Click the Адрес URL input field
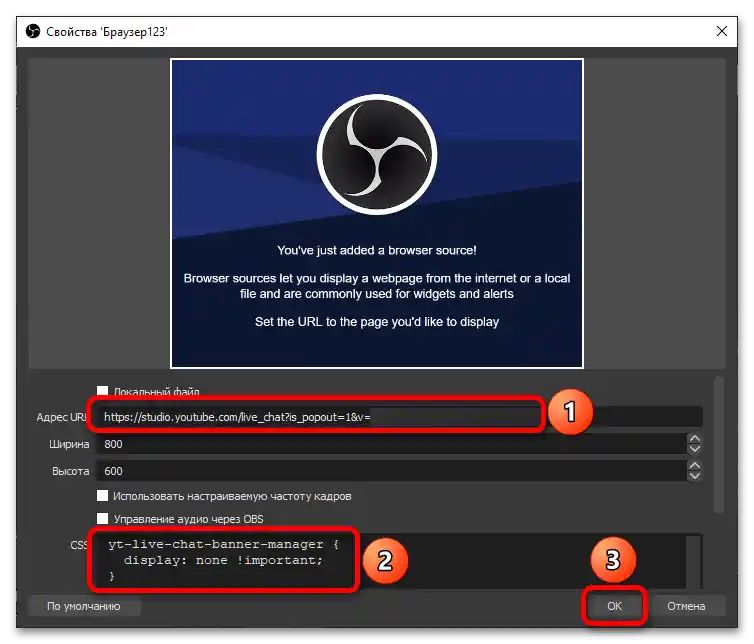 click(399, 417)
